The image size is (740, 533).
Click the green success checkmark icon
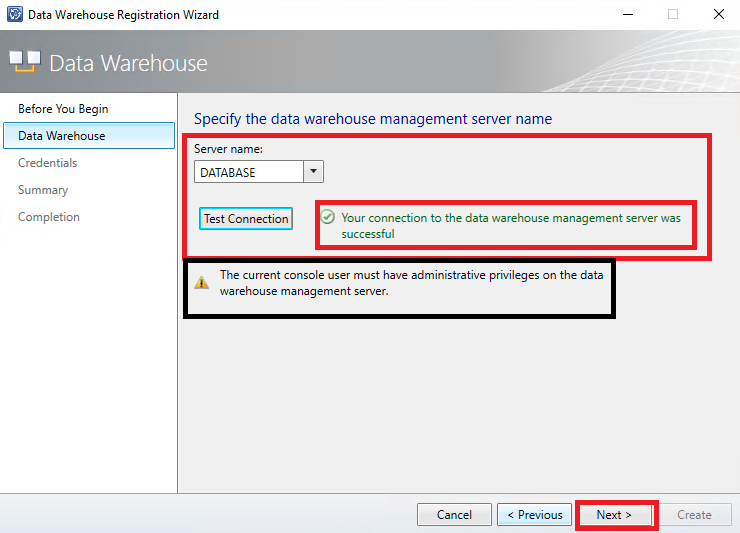coord(327,217)
